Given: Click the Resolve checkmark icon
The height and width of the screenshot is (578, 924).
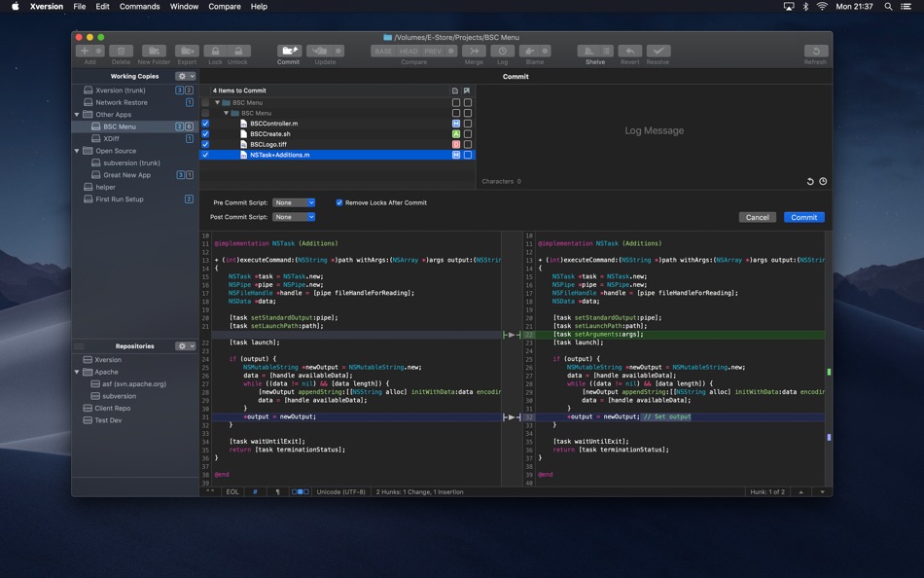Looking at the screenshot, I should tap(658, 51).
